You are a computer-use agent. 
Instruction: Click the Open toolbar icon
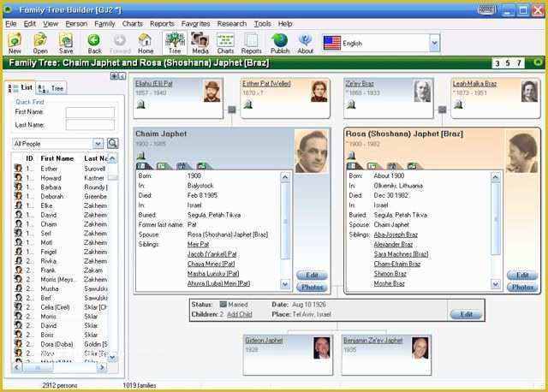click(x=40, y=43)
